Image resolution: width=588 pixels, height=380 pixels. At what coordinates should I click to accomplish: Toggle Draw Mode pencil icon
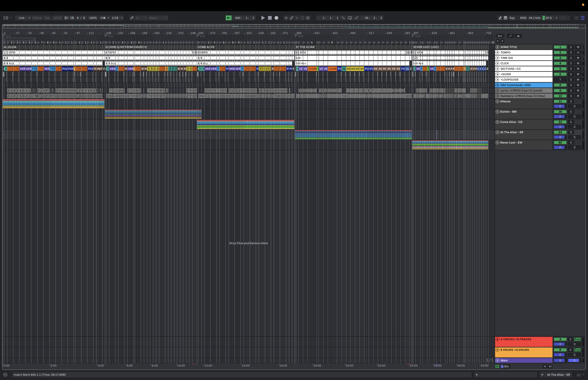point(500,18)
